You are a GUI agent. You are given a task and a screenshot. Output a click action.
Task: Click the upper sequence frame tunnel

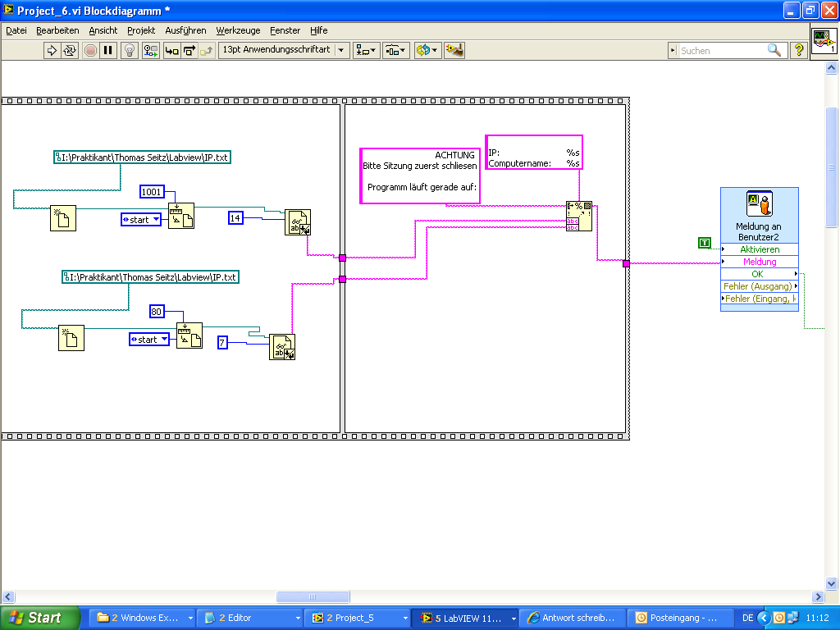point(342,258)
